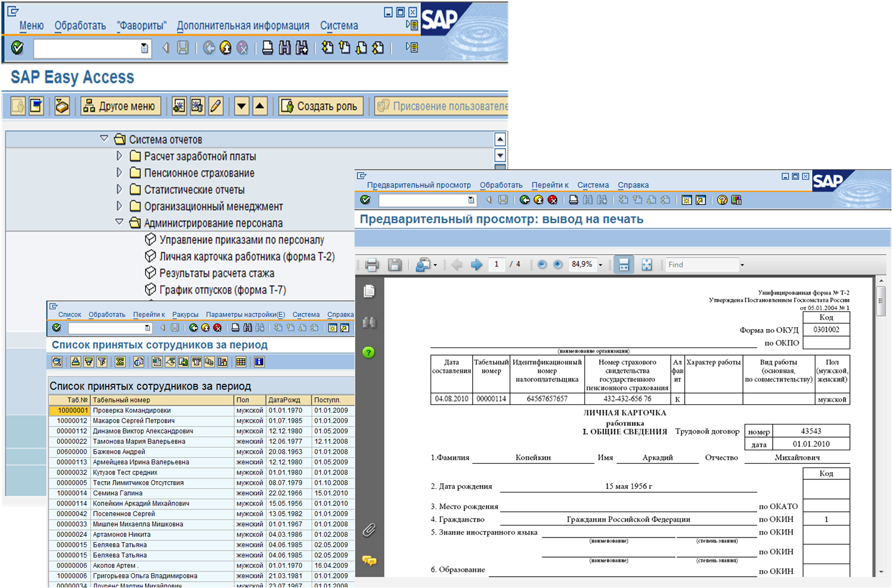This screenshot has height=588, width=892.
Task: Click the green Enter checkmark in SAP Easy Access
Action: click(17, 48)
